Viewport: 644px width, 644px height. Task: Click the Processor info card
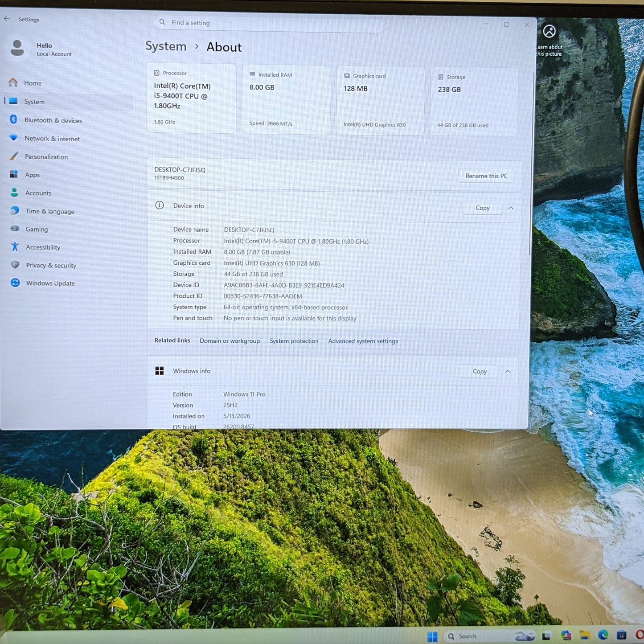pyautogui.click(x=191, y=98)
